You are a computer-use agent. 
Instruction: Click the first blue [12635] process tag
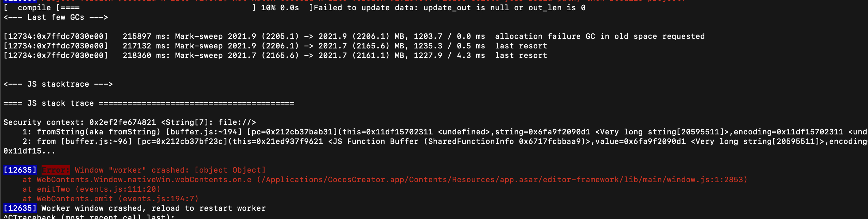(x=20, y=170)
